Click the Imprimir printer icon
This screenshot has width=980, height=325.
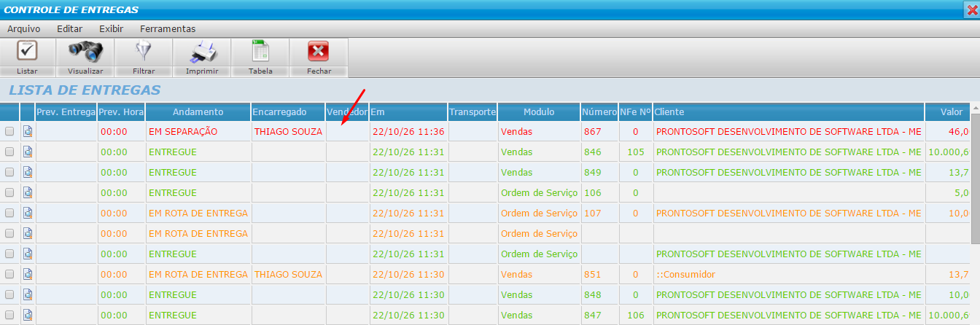[x=202, y=52]
